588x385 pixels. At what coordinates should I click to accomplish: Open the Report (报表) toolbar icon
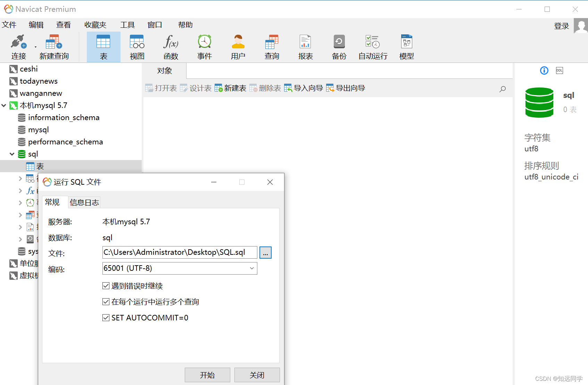305,47
